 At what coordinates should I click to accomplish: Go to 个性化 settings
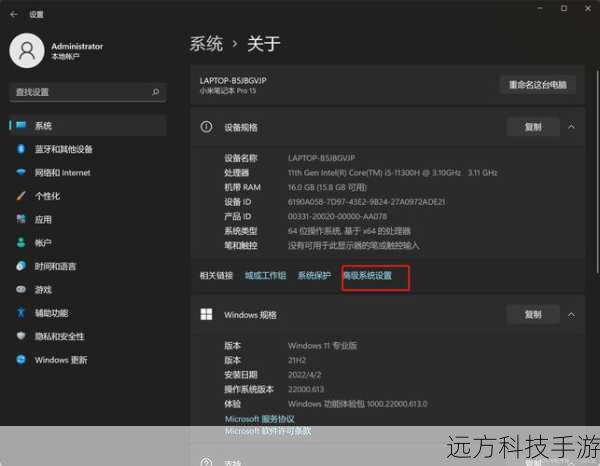point(88,196)
